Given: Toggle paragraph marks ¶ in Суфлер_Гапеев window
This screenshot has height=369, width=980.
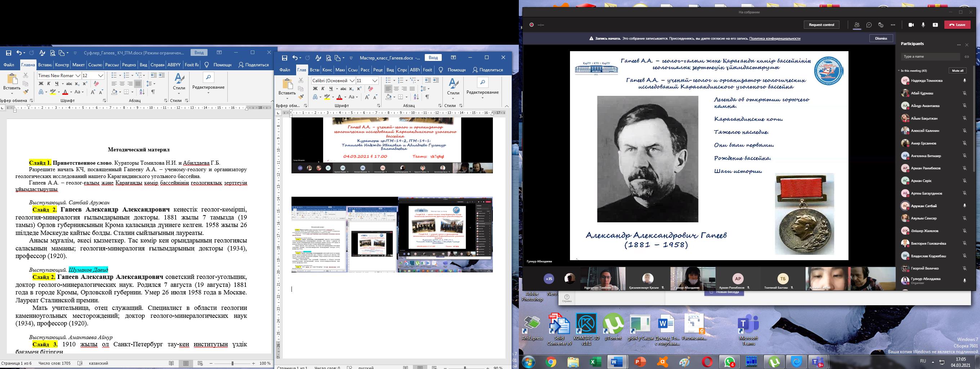Looking at the screenshot, I should pyautogui.click(x=153, y=92).
